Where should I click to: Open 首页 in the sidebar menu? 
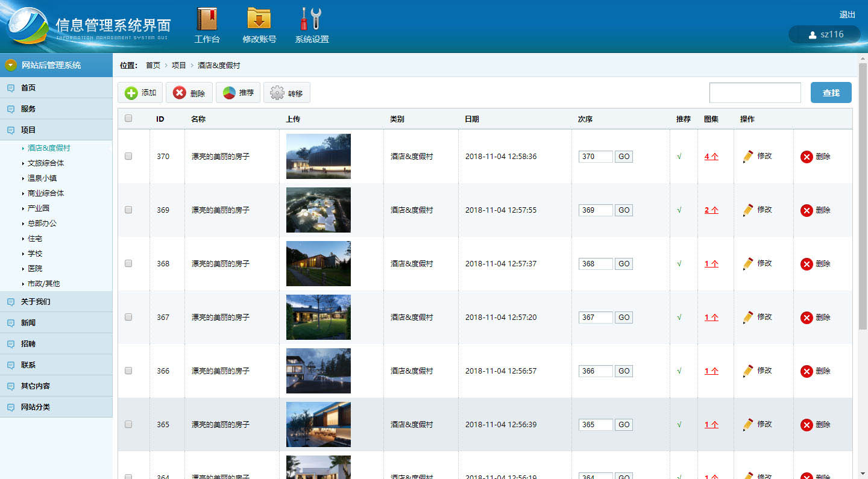(x=56, y=88)
